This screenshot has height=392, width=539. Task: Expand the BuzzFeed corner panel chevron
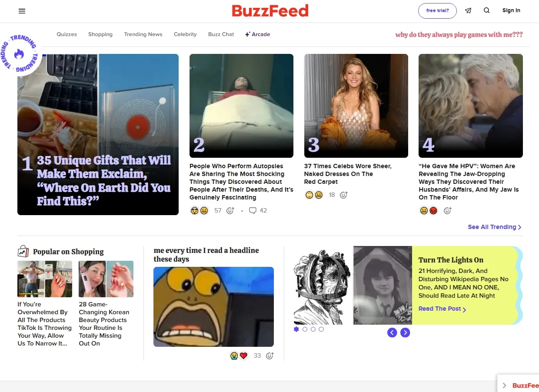point(504,385)
